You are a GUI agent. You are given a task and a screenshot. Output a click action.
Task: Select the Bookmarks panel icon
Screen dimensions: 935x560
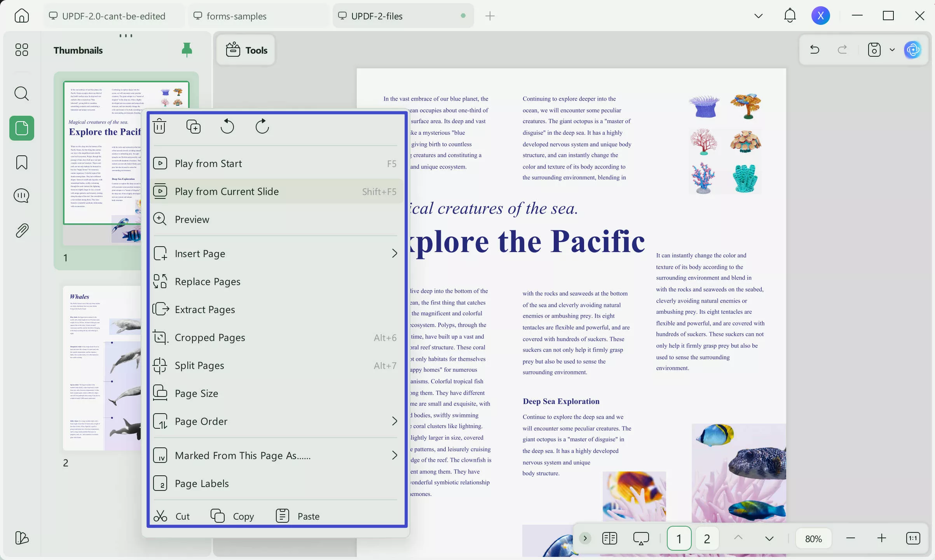(x=21, y=162)
